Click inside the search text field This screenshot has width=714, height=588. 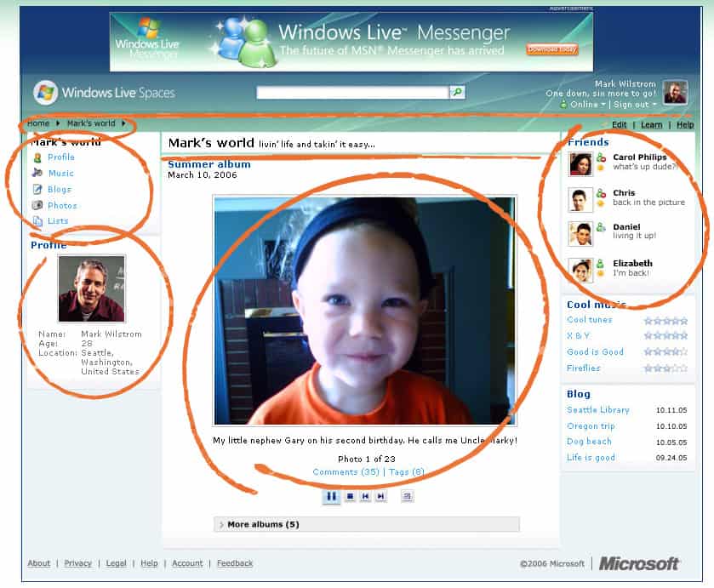(352, 93)
